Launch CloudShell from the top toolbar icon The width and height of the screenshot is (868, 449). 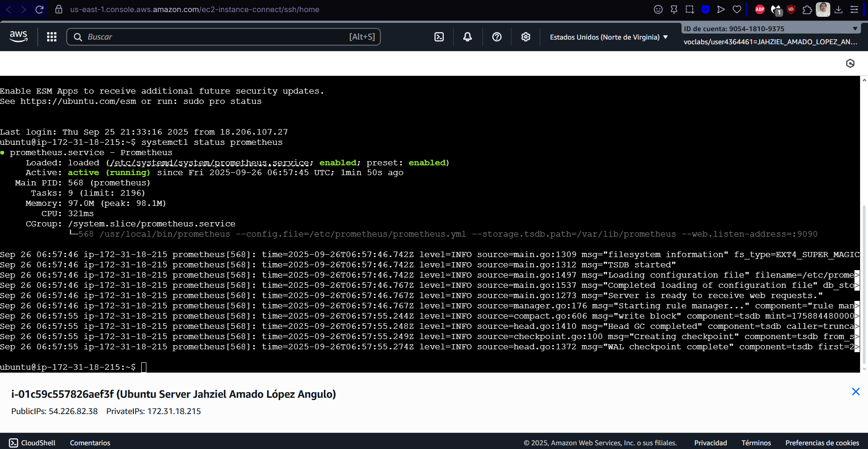(439, 37)
